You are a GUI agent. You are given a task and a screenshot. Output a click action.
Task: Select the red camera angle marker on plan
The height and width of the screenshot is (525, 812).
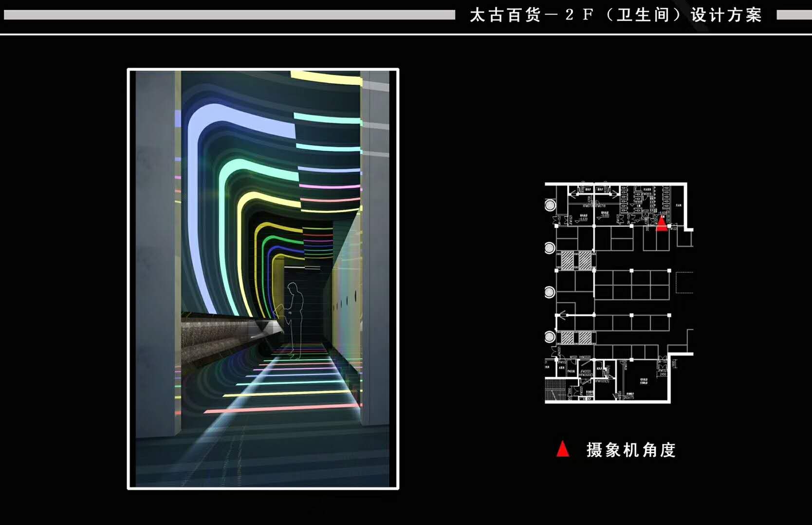point(662,224)
